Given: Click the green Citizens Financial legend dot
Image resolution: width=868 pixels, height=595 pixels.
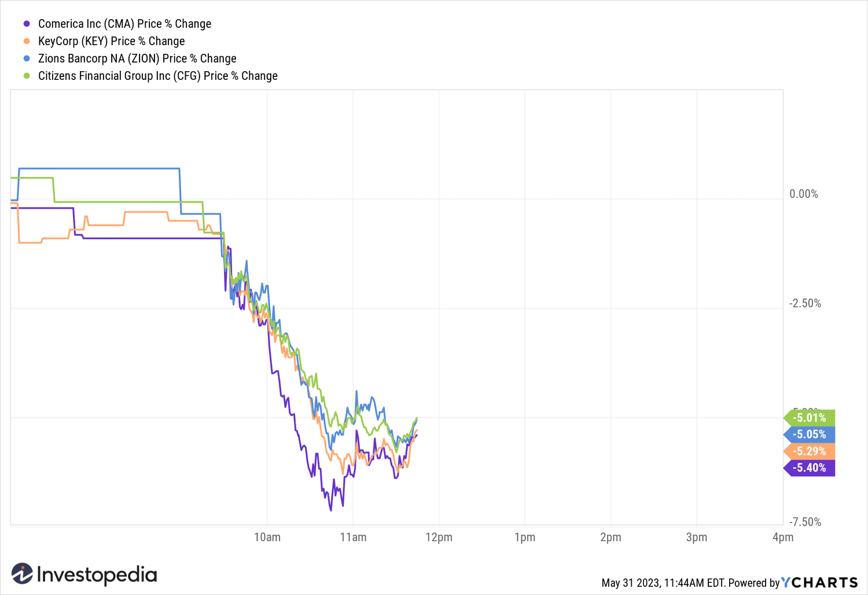Looking at the screenshot, I should [x=27, y=76].
